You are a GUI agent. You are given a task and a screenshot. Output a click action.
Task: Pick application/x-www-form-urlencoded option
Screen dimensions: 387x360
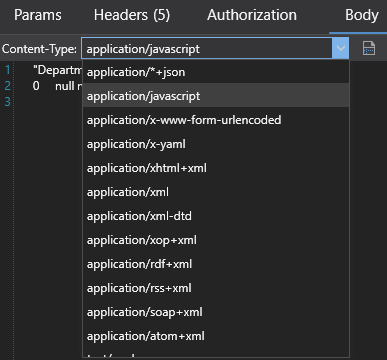(x=216, y=120)
